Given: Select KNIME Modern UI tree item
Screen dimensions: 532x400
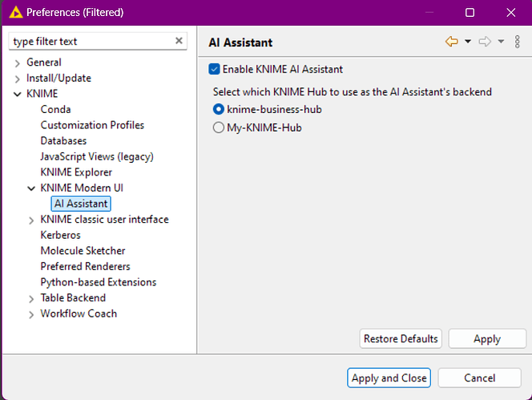Looking at the screenshot, I should tap(82, 188).
